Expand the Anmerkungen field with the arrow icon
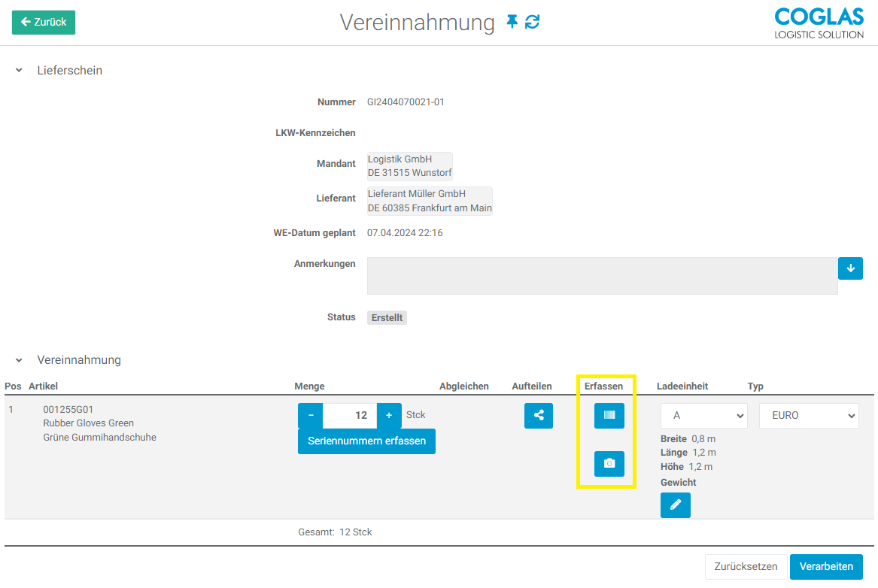The width and height of the screenshot is (878, 588). (850, 268)
